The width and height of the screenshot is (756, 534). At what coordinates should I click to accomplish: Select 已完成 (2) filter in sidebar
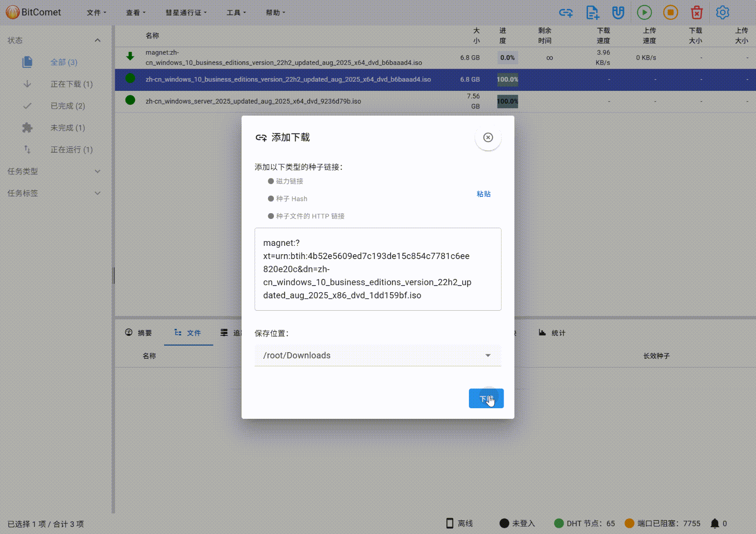(67, 106)
